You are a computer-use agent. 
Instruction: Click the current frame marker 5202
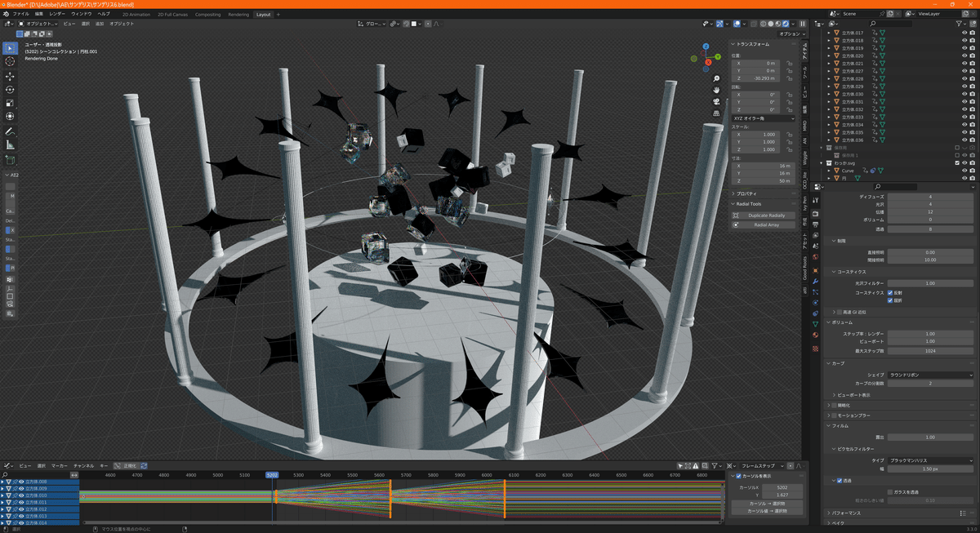coord(273,474)
